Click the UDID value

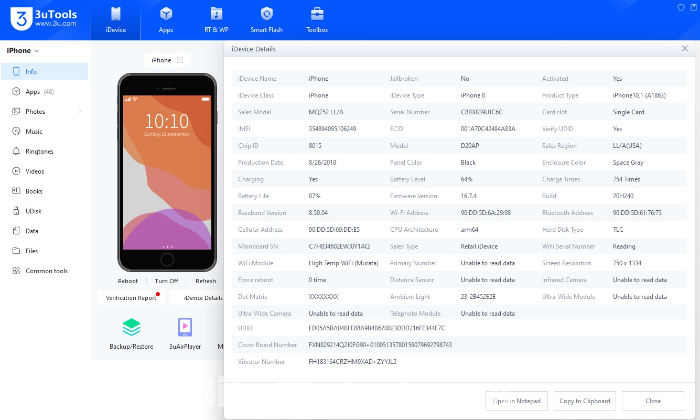tap(377, 328)
